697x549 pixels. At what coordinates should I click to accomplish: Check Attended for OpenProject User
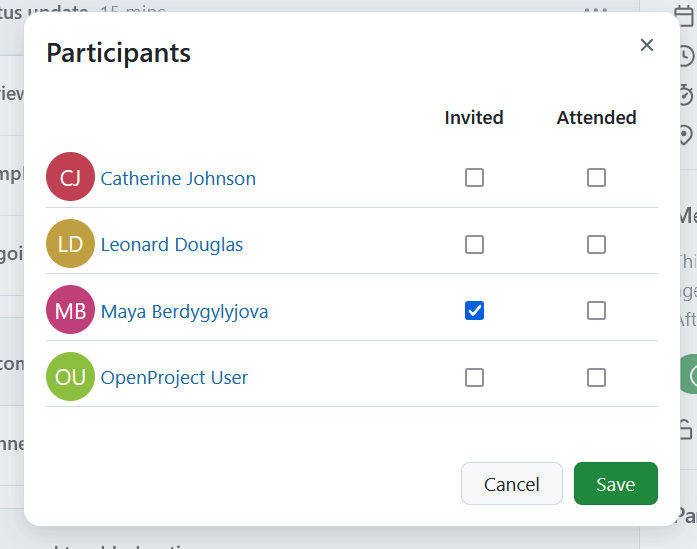click(596, 377)
